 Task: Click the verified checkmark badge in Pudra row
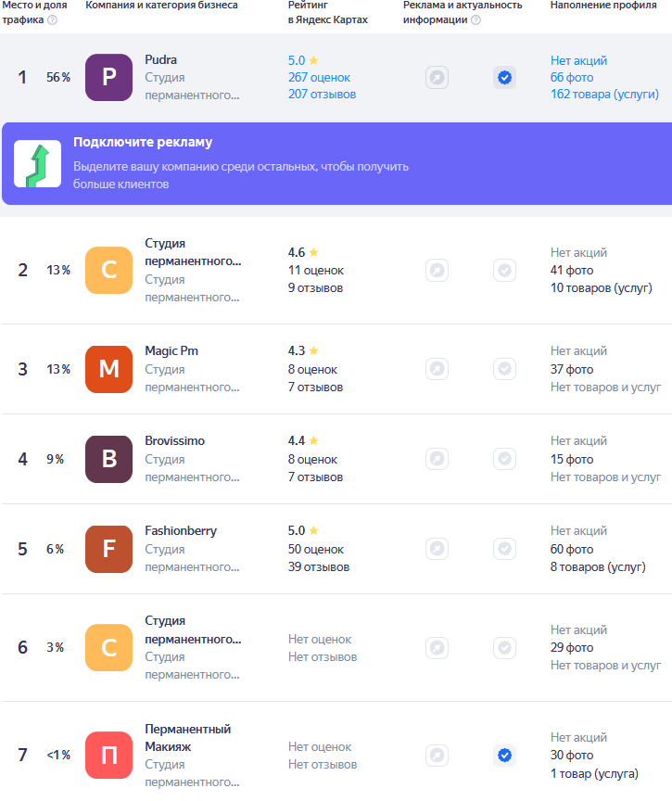504,78
